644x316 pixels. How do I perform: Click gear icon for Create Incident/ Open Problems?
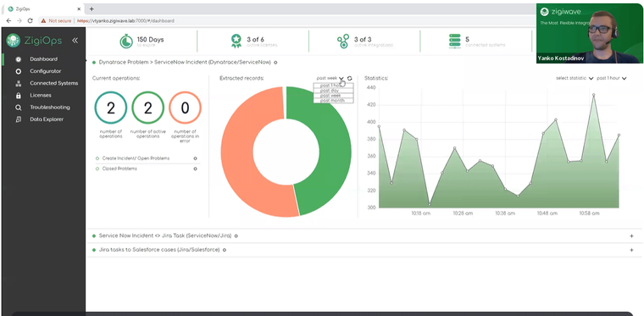pyautogui.click(x=195, y=158)
